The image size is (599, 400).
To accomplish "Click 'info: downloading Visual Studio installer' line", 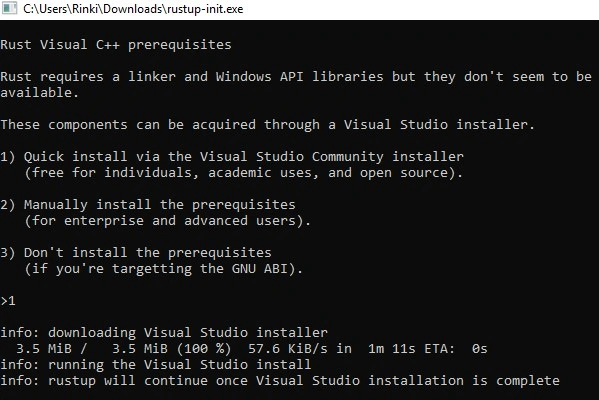I will click(164, 333).
